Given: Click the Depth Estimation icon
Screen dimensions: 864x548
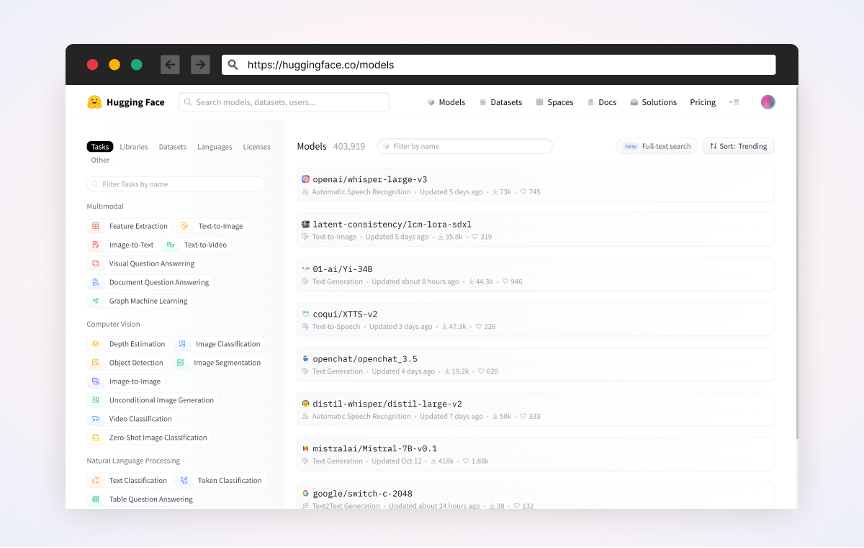Looking at the screenshot, I should [96, 344].
